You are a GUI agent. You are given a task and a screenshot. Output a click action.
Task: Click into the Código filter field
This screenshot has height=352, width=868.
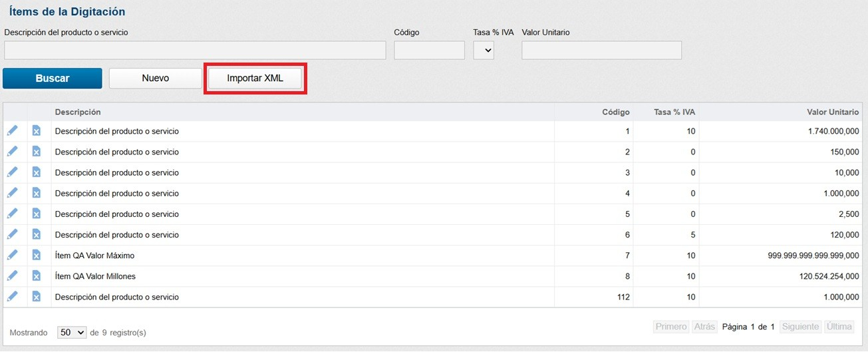click(429, 51)
